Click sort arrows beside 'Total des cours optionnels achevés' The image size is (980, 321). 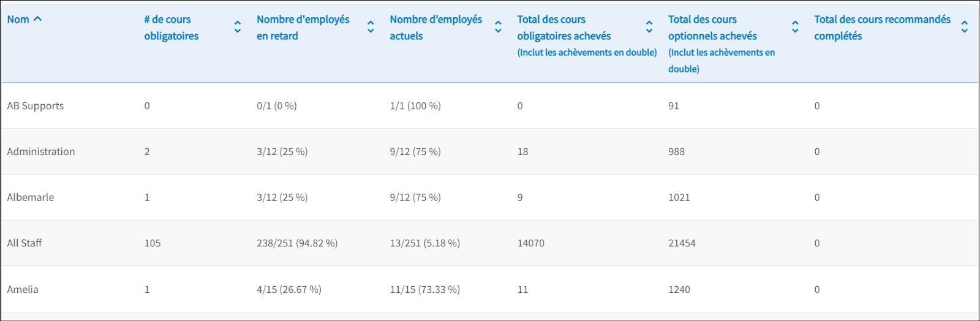pyautogui.click(x=795, y=27)
